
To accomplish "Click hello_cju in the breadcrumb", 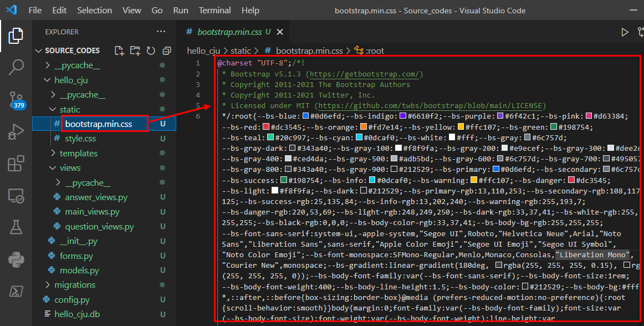I will point(204,50).
